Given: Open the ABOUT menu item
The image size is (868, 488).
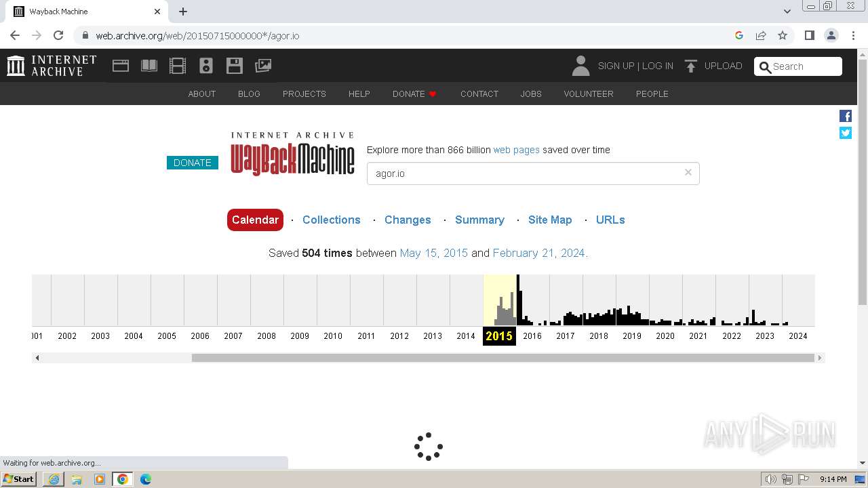Looking at the screenshot, I should click(x=202, y=94).
